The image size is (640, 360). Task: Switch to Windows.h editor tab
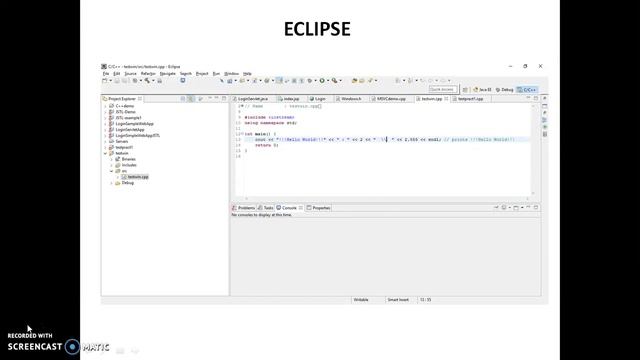(351, 99)
